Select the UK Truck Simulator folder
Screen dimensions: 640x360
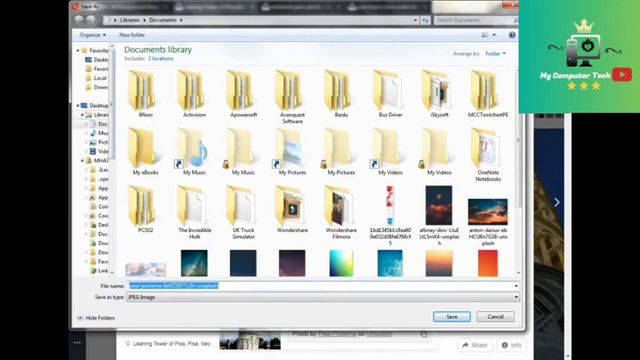coord(243,212)
